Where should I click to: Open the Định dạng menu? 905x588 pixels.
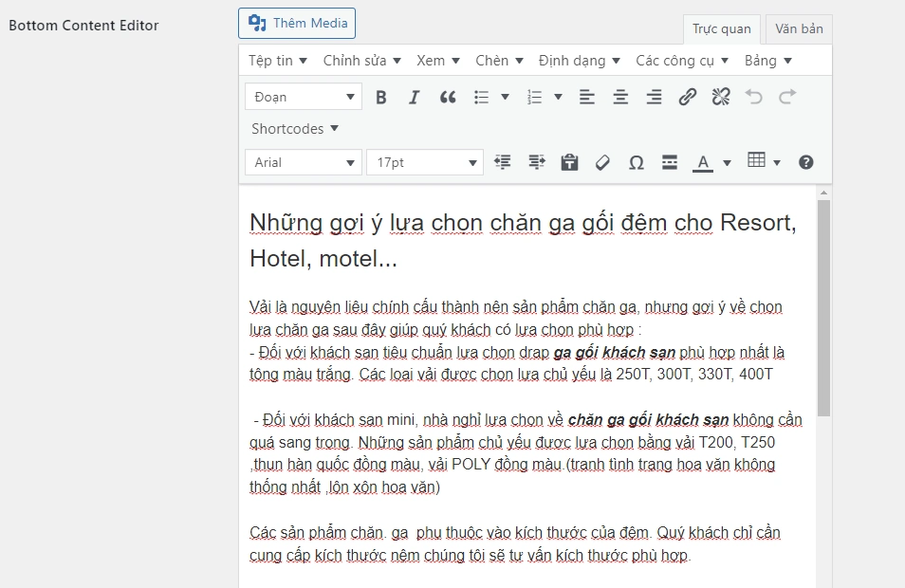click(x=579, y=61)
